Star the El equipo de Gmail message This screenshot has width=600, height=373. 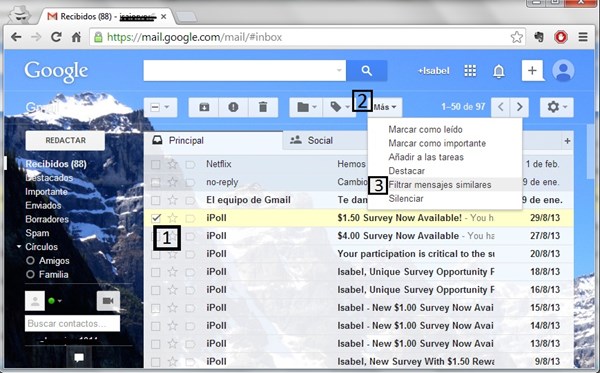point(173,200)
